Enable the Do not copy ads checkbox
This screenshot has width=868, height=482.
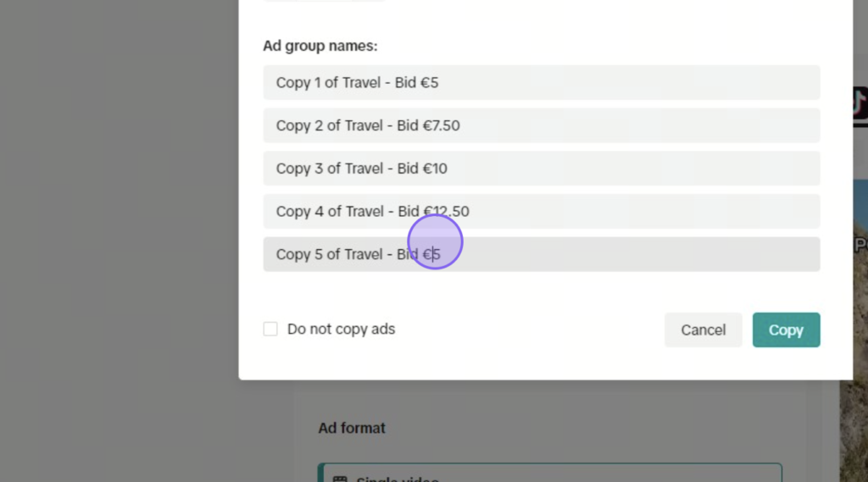click(x=270, y=329)
